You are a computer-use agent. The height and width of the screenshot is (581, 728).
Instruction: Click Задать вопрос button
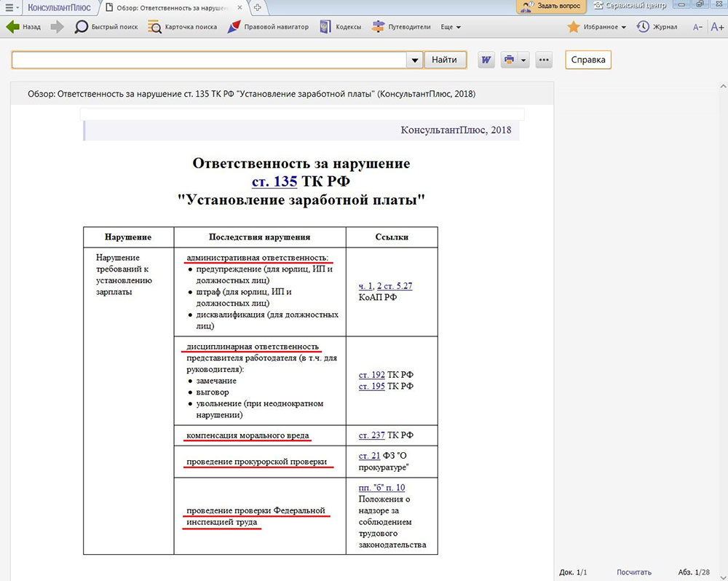pyautogui.click(x=551, y=6)
